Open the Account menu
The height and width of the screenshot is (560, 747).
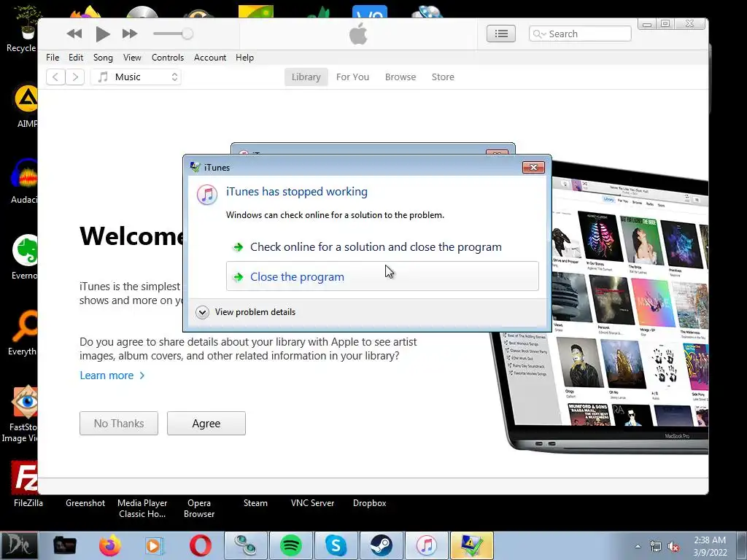(209, 58)
